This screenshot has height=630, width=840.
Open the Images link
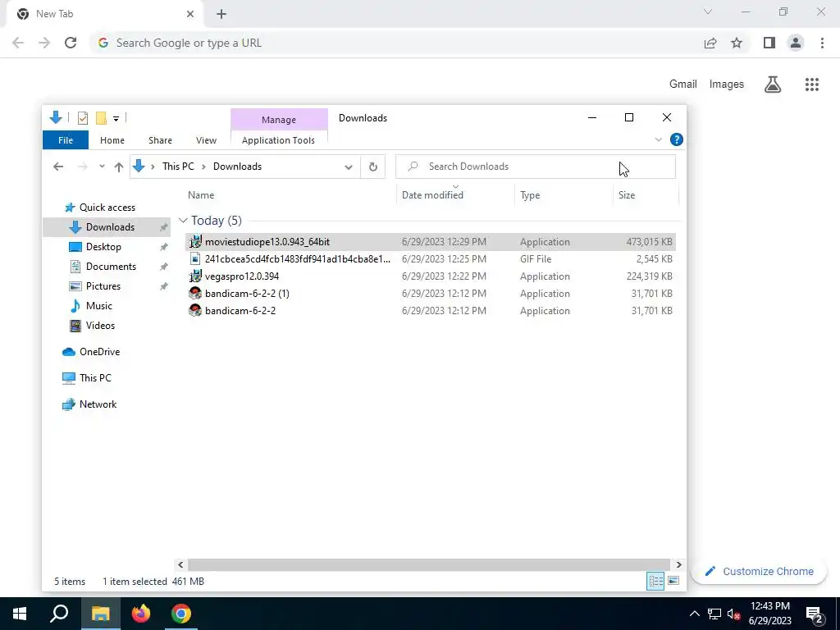[727, 84]
